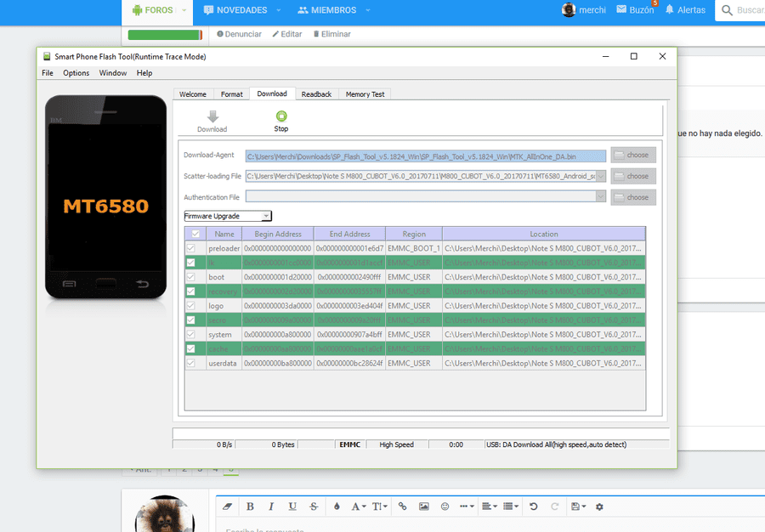Click the Denunciar link
The height and width of the screenshot is (532, 765).
point(239,34)
